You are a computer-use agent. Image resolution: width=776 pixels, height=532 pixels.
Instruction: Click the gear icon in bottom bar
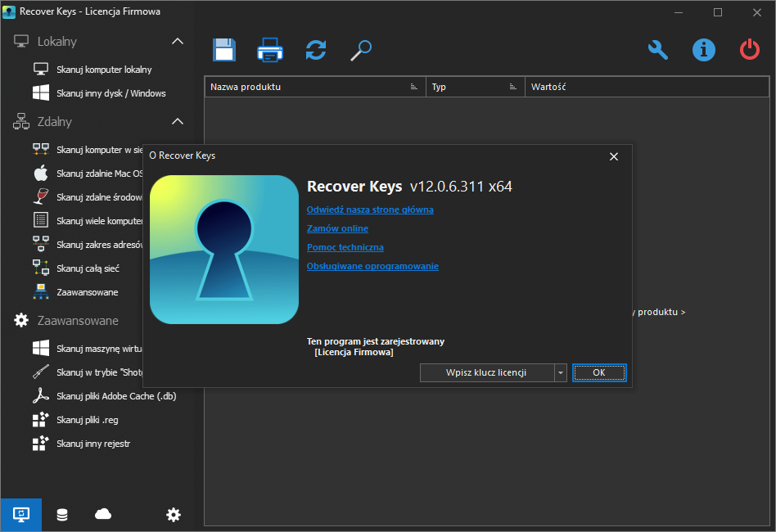tap(174, 515)
